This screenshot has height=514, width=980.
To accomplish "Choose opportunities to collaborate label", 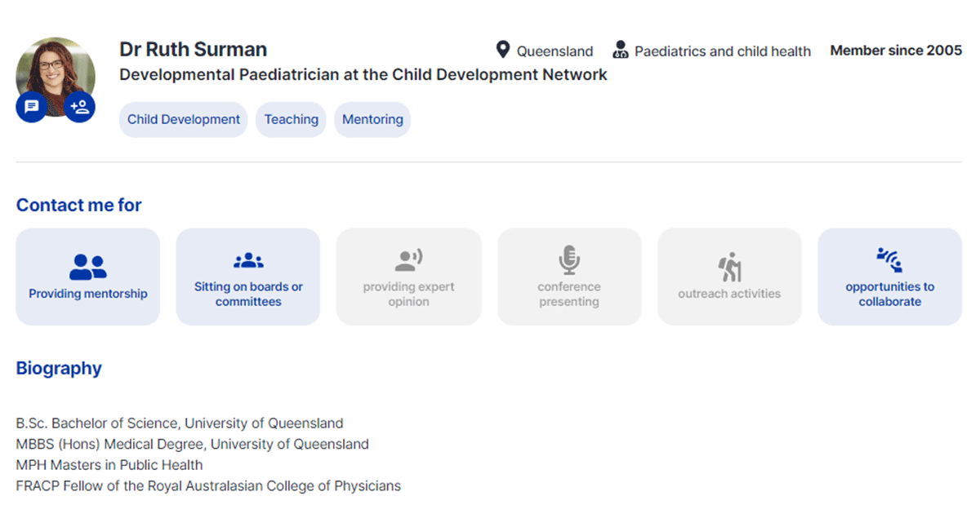I will (x=890, y=294).
